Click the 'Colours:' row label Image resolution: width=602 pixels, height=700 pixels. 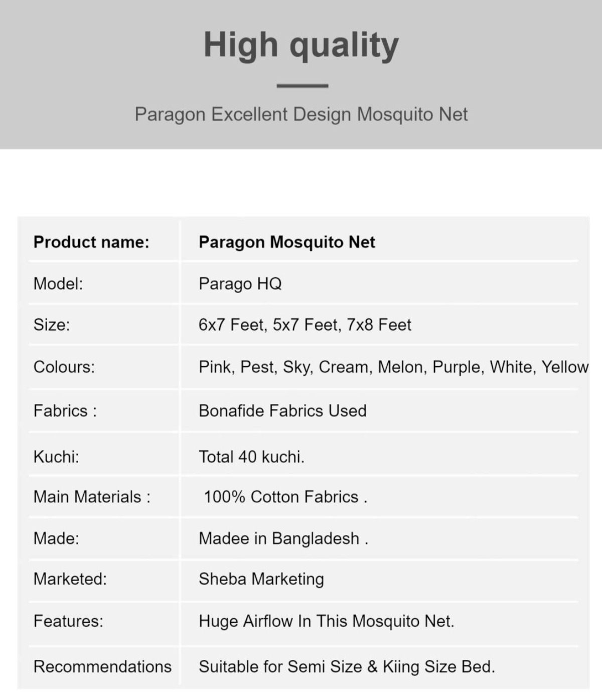coord(64,367)
